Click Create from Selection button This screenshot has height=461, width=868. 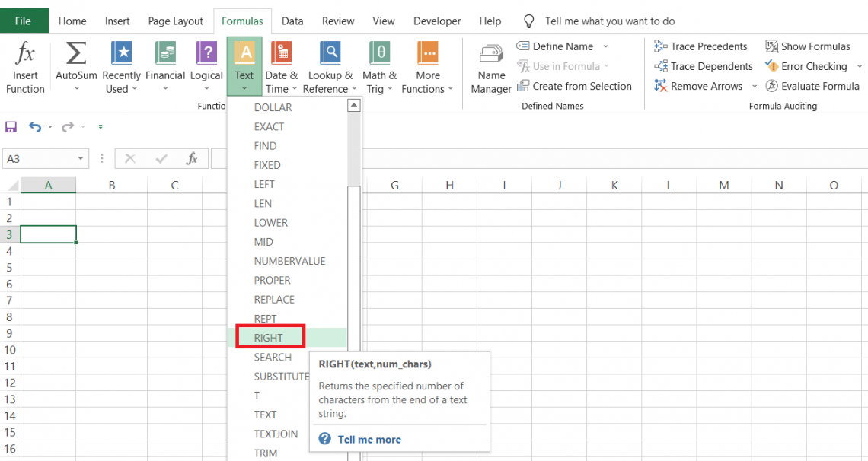pyautogui.click(x=575, y=86)
